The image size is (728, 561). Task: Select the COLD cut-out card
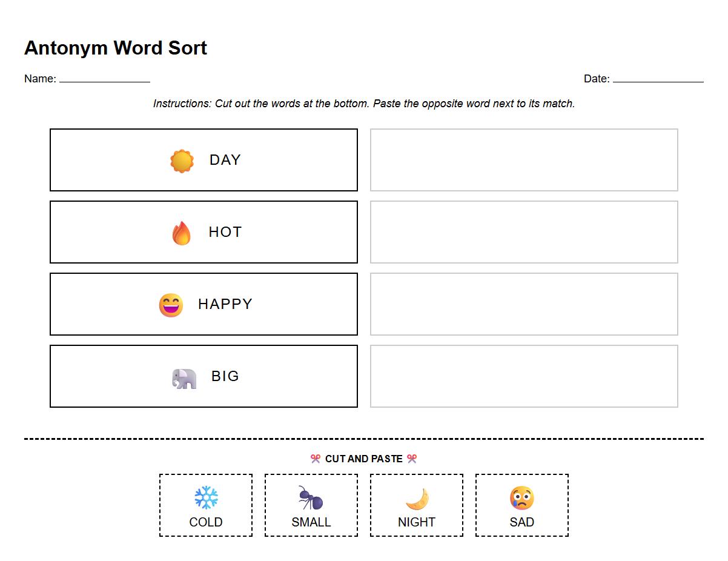205,505
